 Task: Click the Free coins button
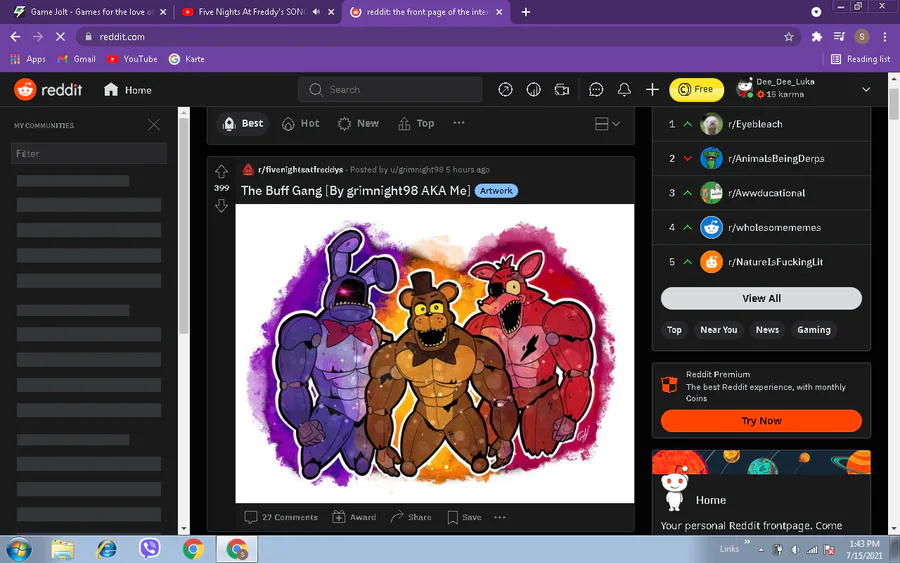(x=696, y=90)
